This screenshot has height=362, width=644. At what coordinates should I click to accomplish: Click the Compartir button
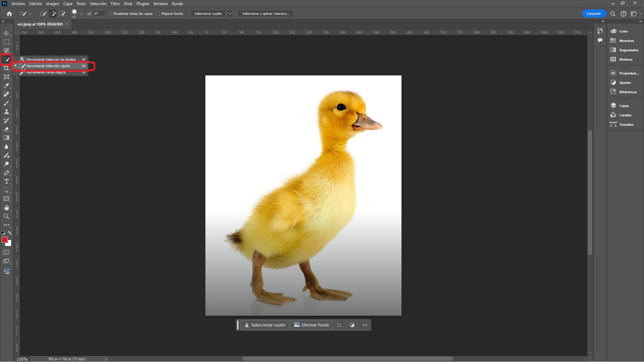[x=594, y=14]
